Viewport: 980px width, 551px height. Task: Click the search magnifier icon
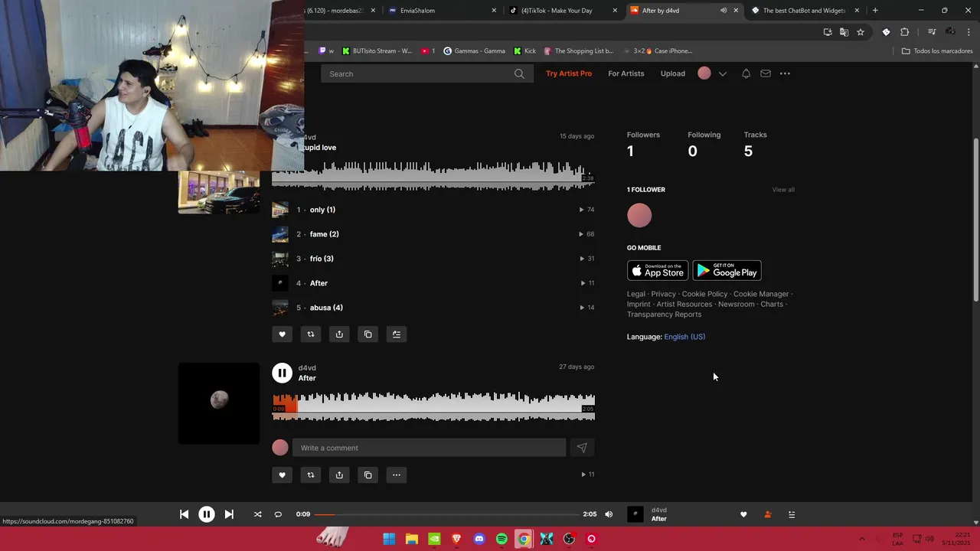[x=519, y=73]
